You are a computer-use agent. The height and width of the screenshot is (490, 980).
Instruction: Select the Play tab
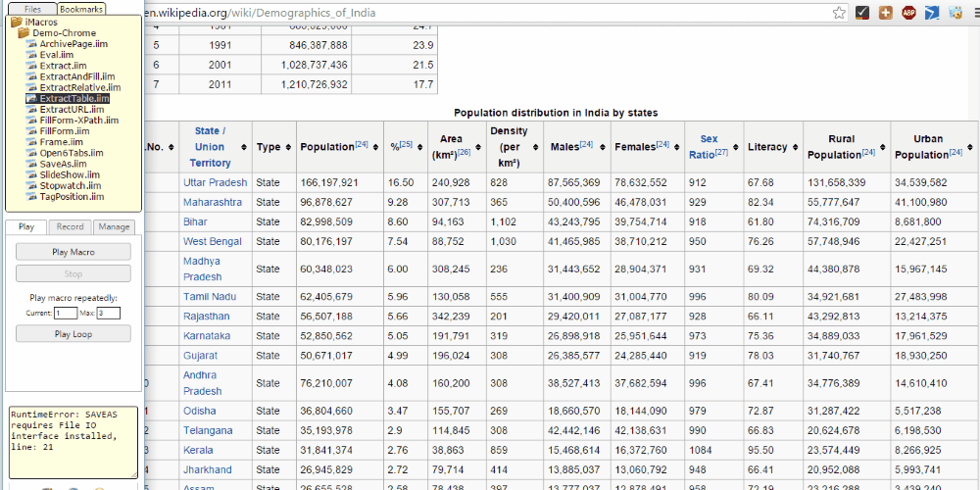tap(26, 227)
